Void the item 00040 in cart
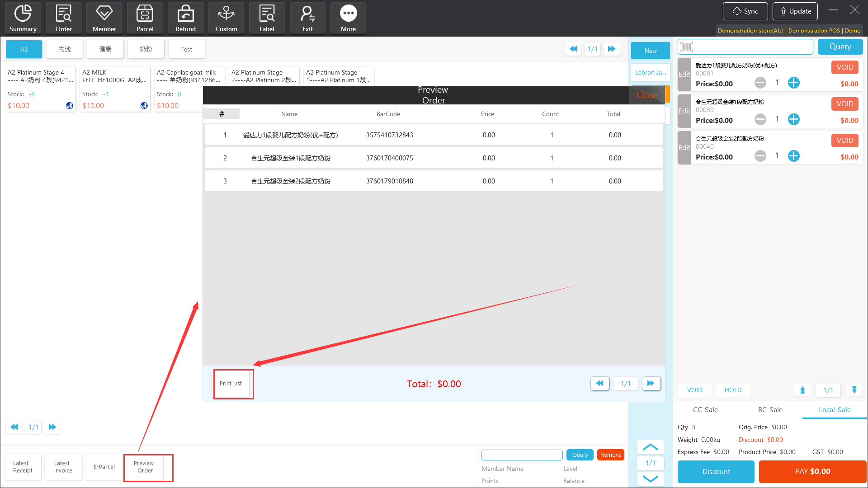Viewport: 868px width, 488px height. click(x=844, y=141)
